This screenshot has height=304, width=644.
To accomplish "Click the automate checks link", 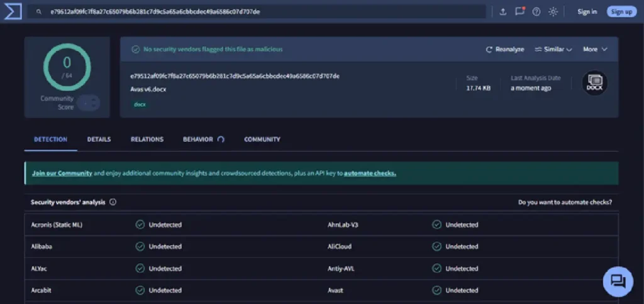I will click(370, 173).
